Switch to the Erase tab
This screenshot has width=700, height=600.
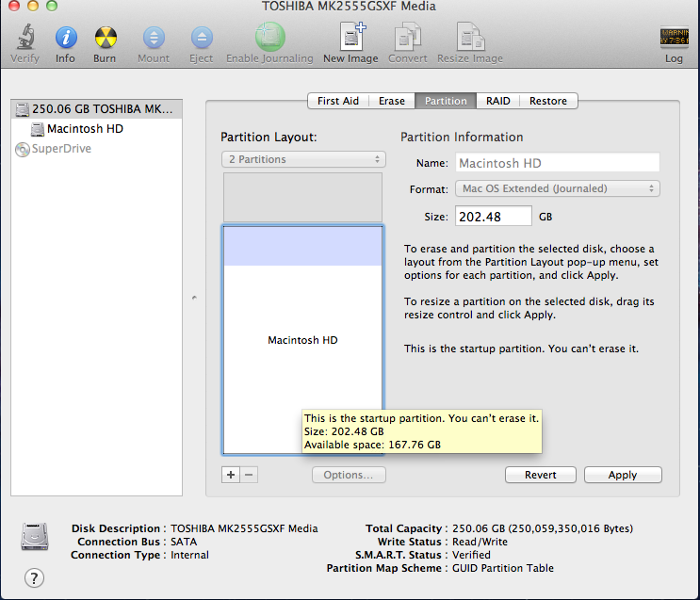[392, 101]
